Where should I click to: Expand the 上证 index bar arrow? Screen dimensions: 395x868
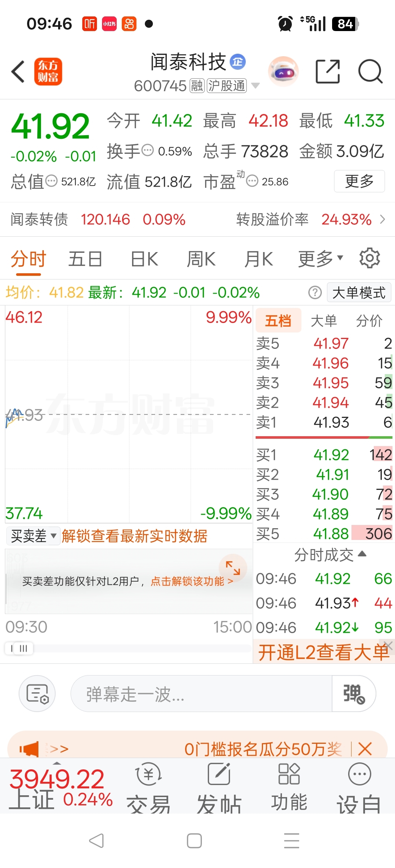click(57, 763)
